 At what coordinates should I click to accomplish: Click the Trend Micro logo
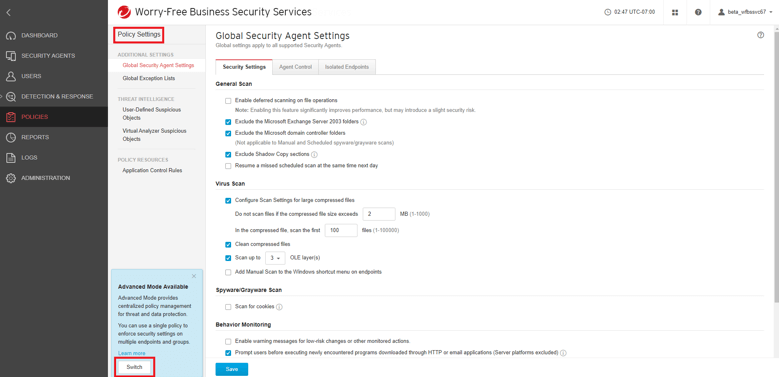point(124,12)
